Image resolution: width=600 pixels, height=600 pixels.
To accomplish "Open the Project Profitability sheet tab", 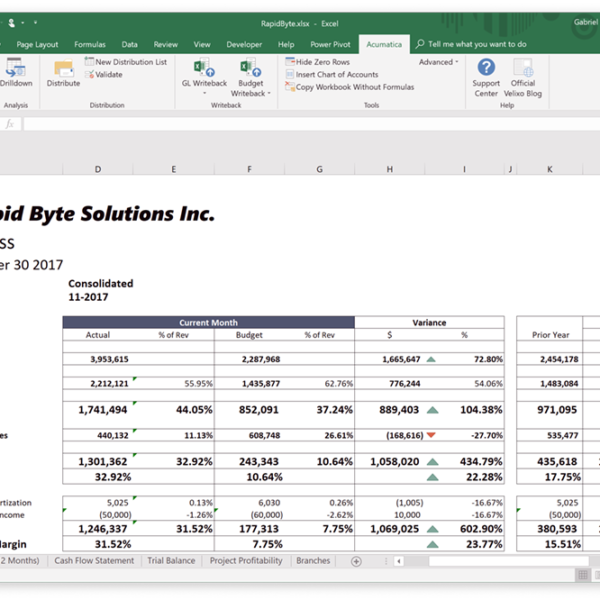I will pyautogui.click(x=246, y=561).
